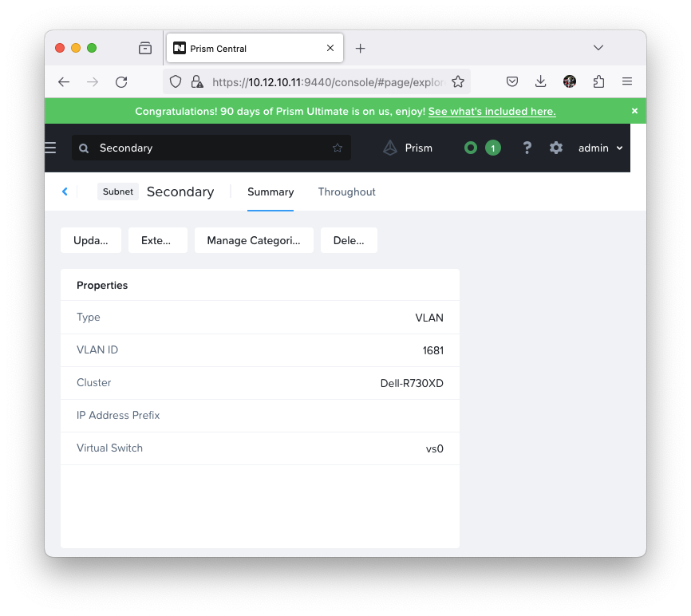Open the See what's included here link
The image size is (691, 616).
click(492, 112)
